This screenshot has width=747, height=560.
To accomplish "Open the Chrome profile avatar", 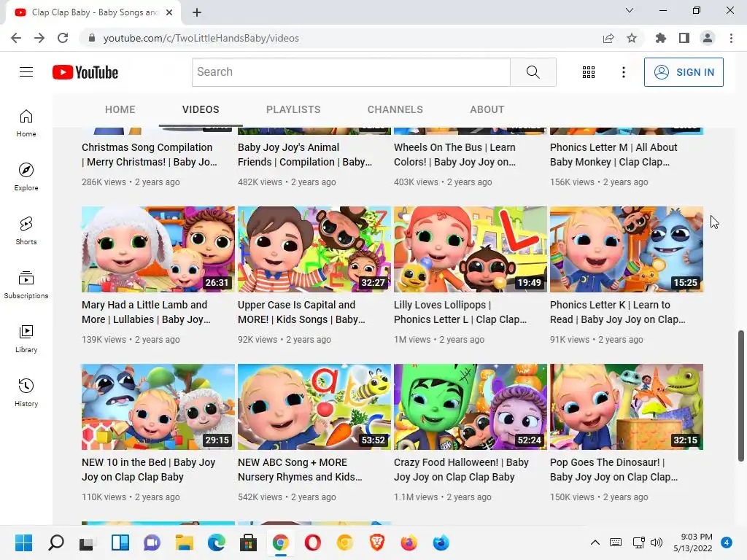I will click(708, 38).
